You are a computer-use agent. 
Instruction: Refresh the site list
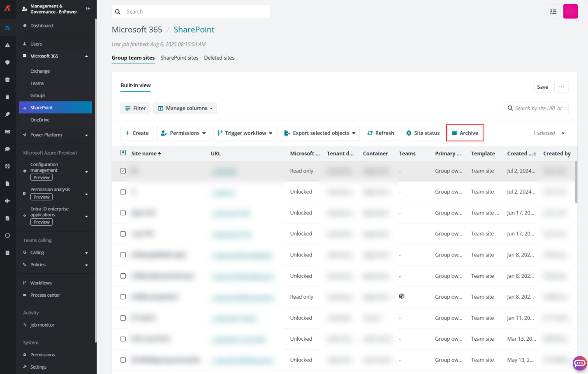pos(380,133)
